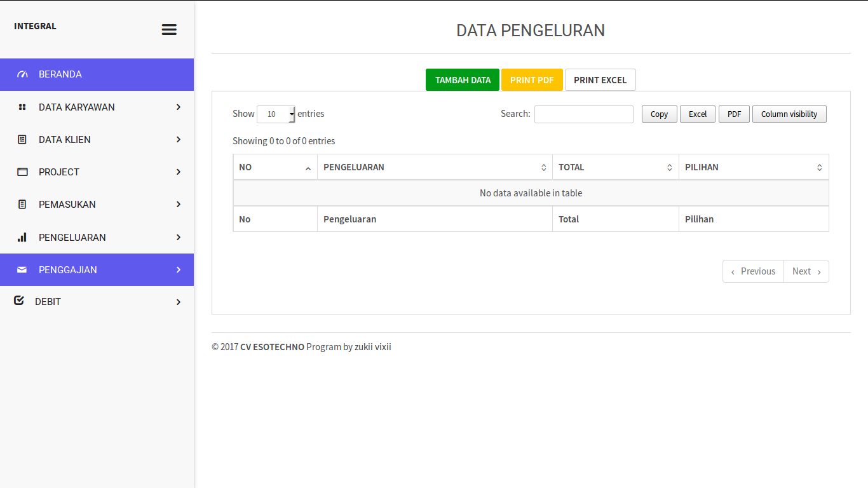Expand the Data Karyawan submenu chevron
Image resolution: width=868 pixels, height=488 pixels.
[179, 107]
